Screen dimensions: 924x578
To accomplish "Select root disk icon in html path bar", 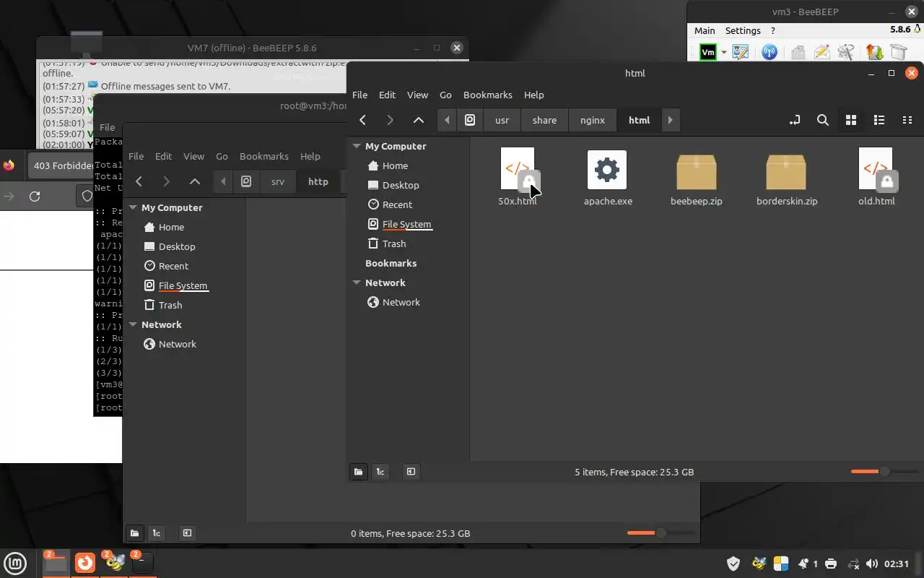I will pos(470,120).
